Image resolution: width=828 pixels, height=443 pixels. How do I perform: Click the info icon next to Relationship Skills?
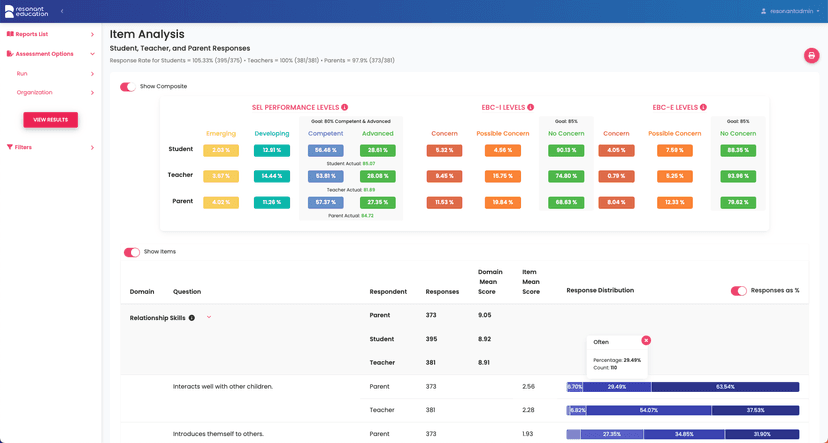(x=192, y=318)
